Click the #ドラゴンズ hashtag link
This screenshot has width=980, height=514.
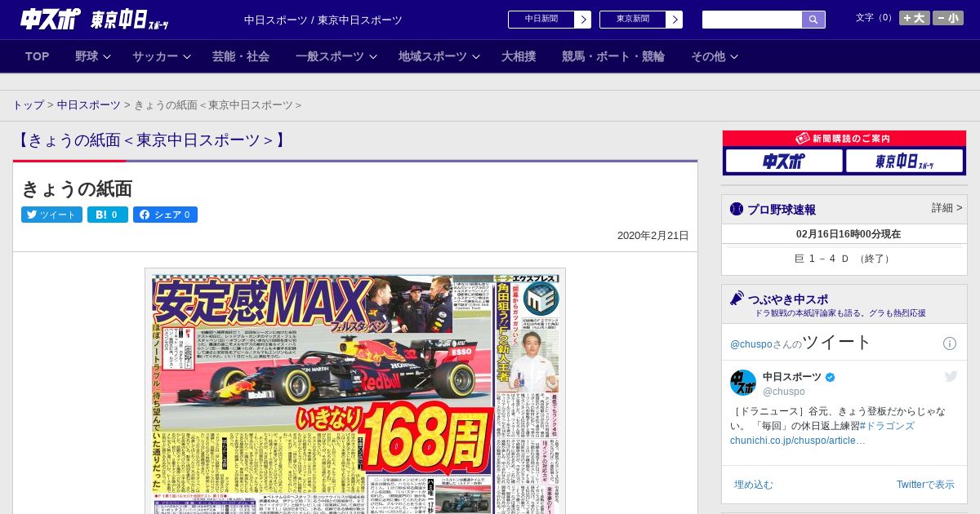click(x=886, y=426)
